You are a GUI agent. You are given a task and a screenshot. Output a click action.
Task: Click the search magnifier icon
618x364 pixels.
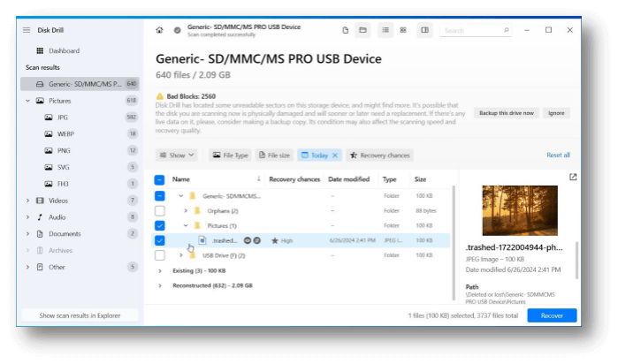point(506,30)
